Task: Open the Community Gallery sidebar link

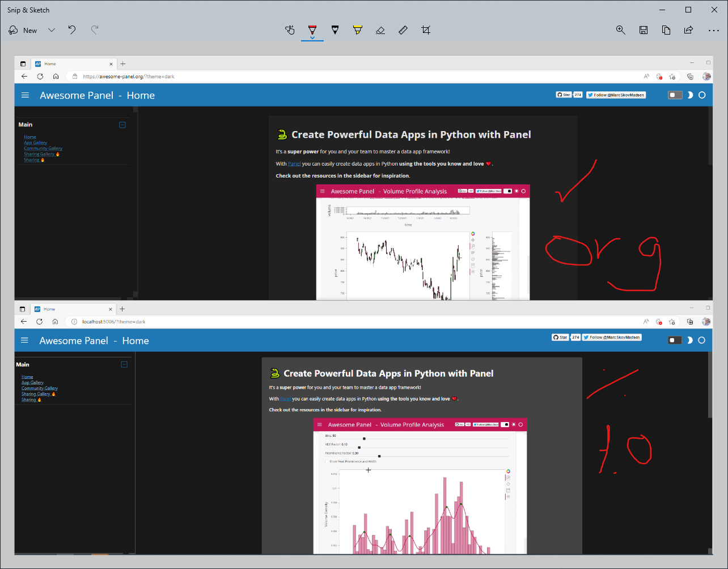Action: point(43,148)
